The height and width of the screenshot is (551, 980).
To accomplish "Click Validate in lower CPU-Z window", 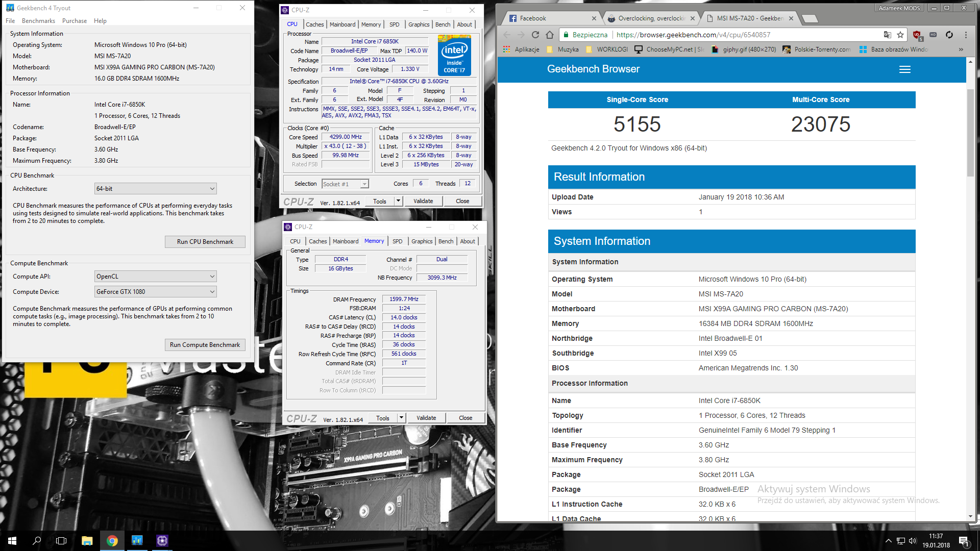I will (x=426, y=418).
